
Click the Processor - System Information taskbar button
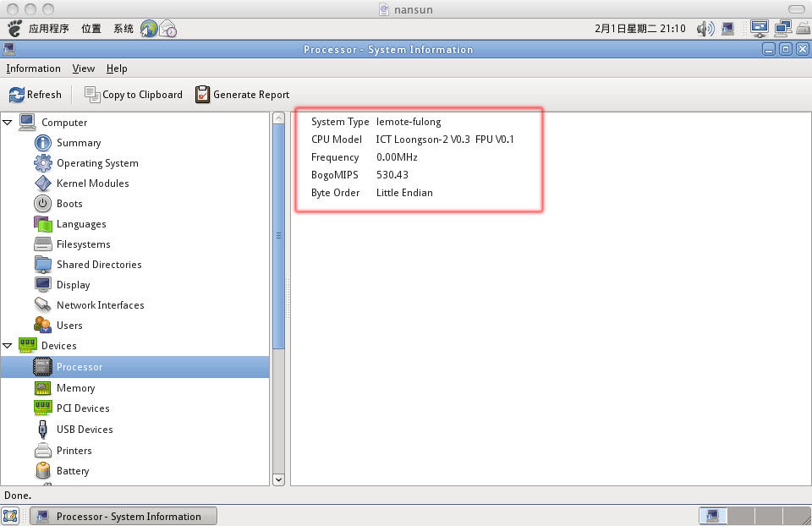(123, 516)
